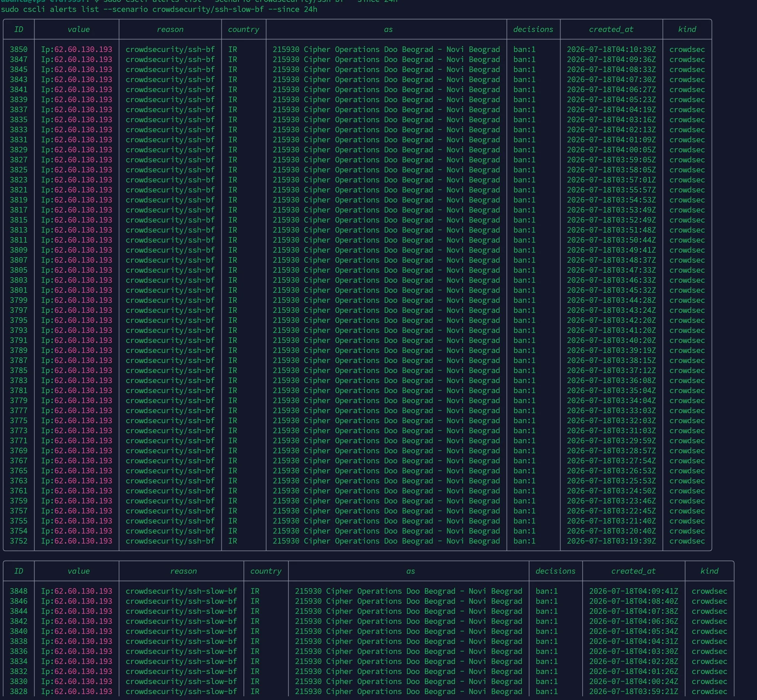This screenshot has width=757, height=700.
Task: Click timestamp 2026-07-18T03:51:48Z
Action: pos(611,230)
